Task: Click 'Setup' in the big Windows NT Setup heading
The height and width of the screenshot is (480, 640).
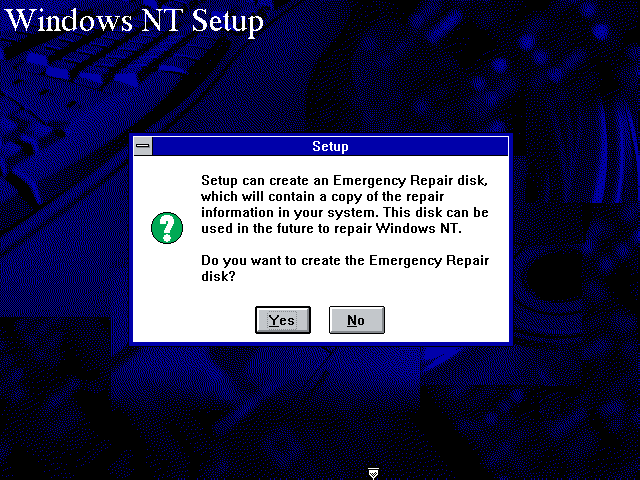Action: pyautogui.click(x=227, y=21)
